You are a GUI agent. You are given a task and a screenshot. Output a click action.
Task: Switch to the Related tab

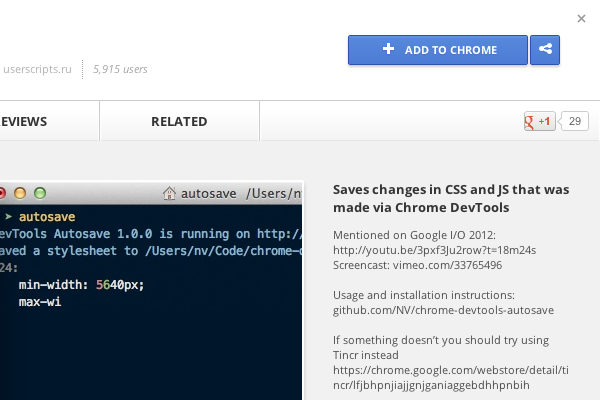[x=179, y=121]
